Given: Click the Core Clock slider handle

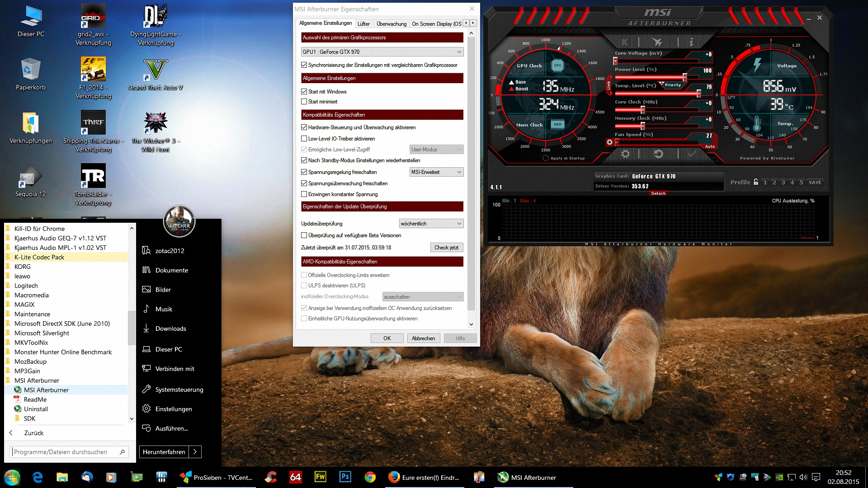Looking at the screenshot, I should pyautogui.click(x=642, y=110).
